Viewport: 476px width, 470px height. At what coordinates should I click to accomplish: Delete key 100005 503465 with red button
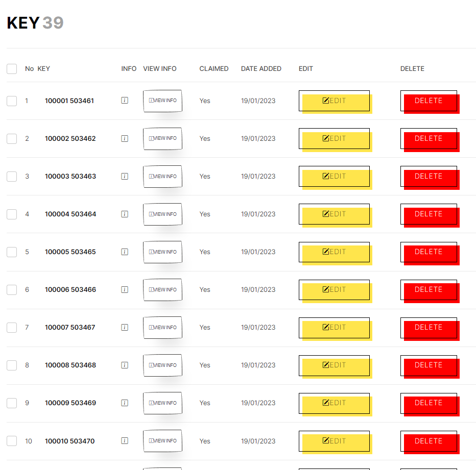point(430,253)
